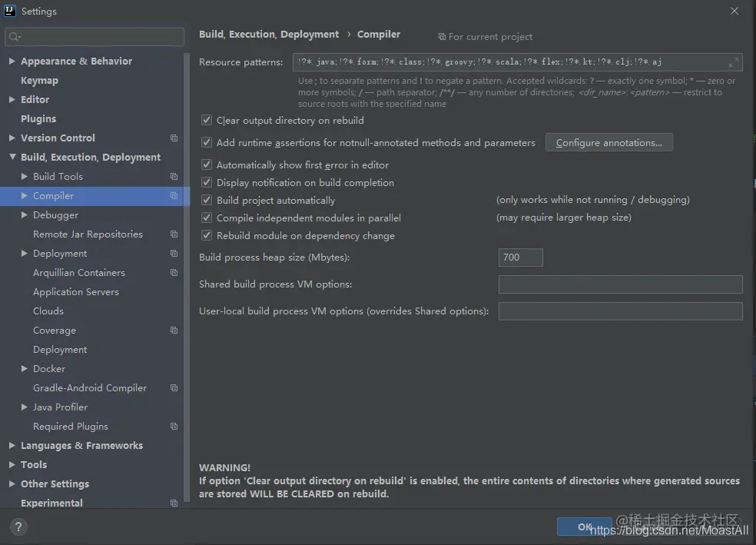
Task: Click project icon beside Experimental
Action: 174,503
